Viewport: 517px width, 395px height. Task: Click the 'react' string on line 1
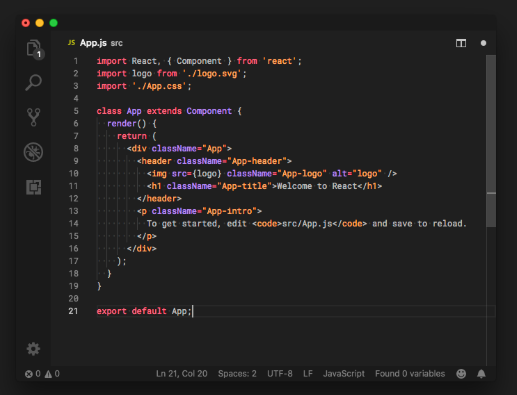coord(279,61)
